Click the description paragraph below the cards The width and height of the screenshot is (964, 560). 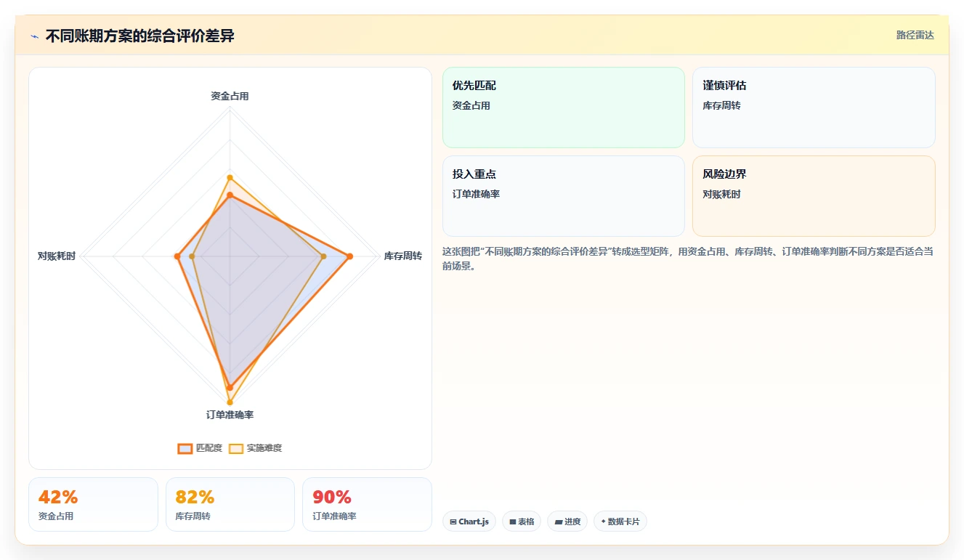click(x=688, y=259)
